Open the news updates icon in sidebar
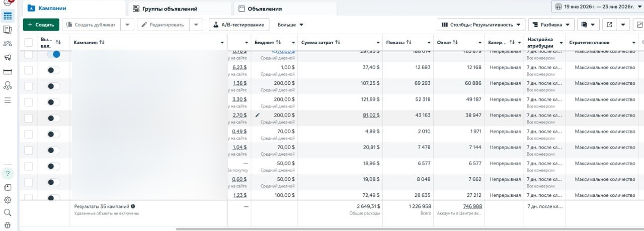 8,187
